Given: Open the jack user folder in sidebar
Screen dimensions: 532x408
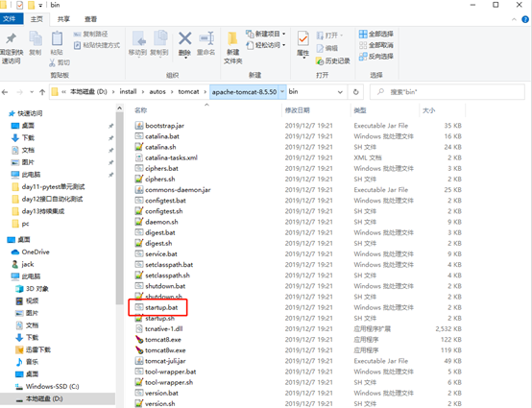Looking at the screenshot, I should pos(28,264).
